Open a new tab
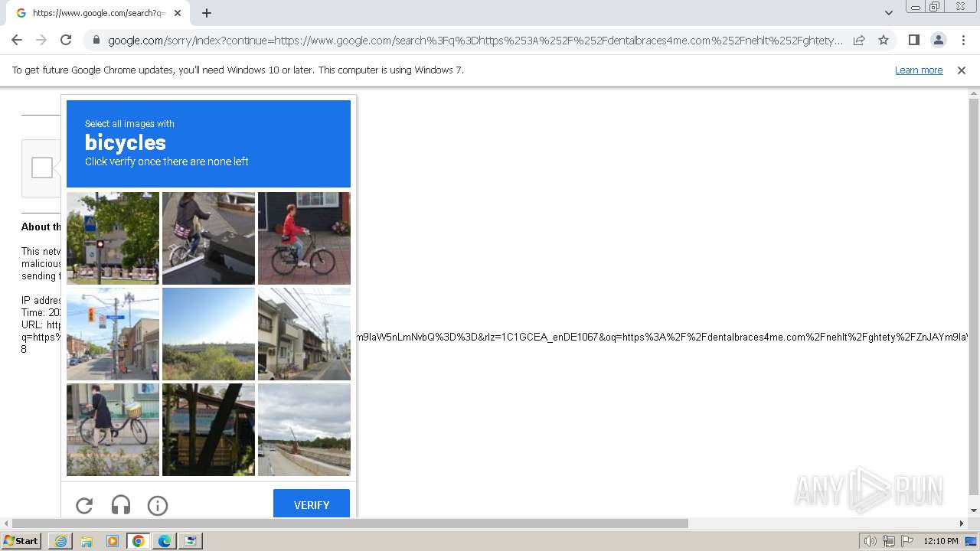980x551 pixels. [x=207, y=13]
